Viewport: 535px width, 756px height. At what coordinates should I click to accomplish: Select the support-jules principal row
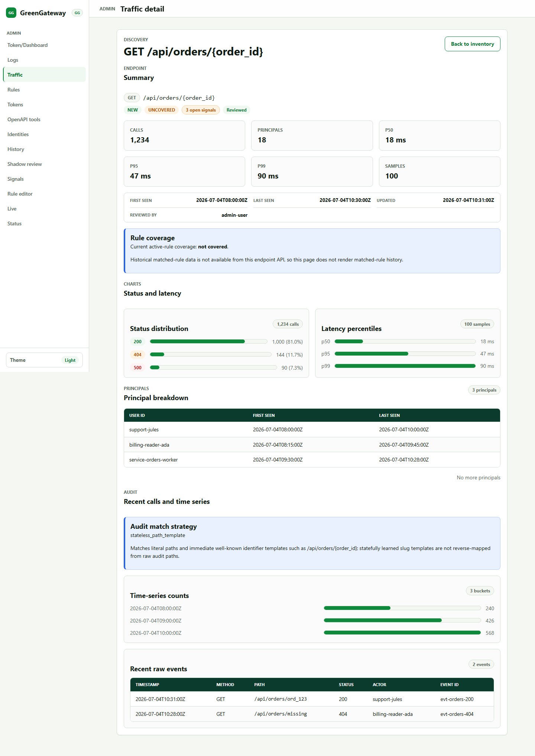pos(312,430)
